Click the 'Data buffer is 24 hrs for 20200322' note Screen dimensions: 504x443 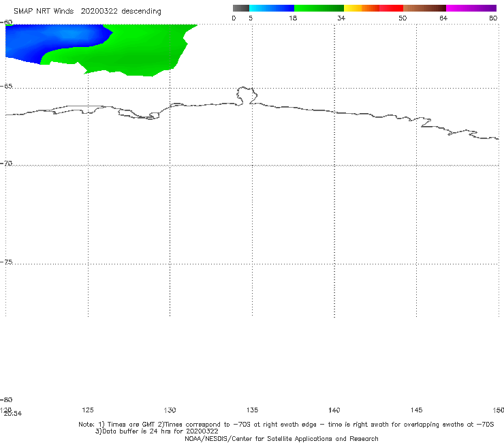coord(157,431)
